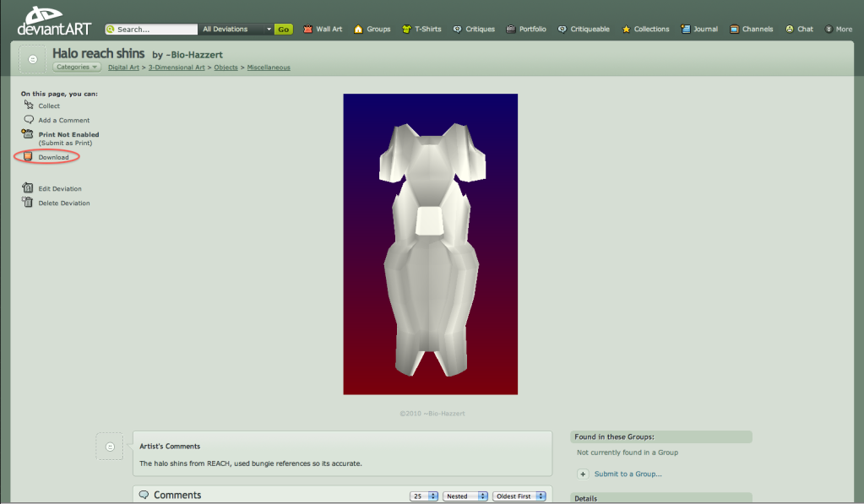The height and width of the screenshot is (504, 864).
Task: Open the Oldest First sort dropdown
Action: click(x=519, y=496)
